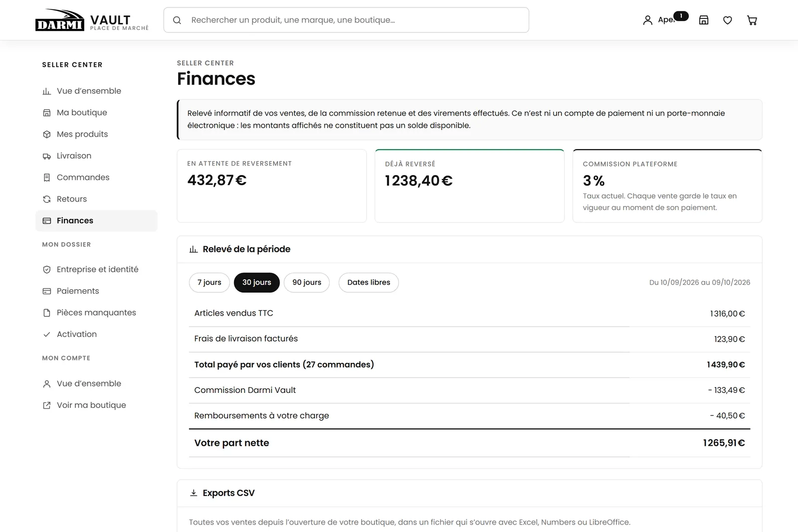Click the Relevé de la période chart icon
This screenshot has height=532, width=798.
click(x=194, y=249)
